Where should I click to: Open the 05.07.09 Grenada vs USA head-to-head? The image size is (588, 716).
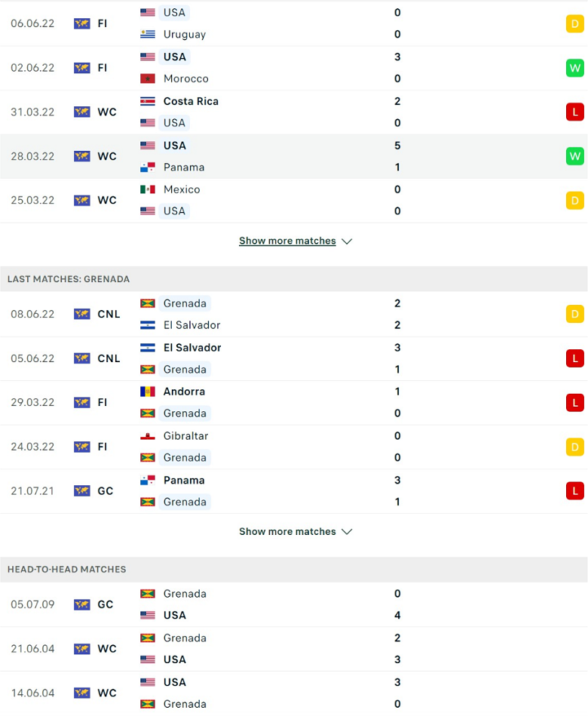coord(294,604)
